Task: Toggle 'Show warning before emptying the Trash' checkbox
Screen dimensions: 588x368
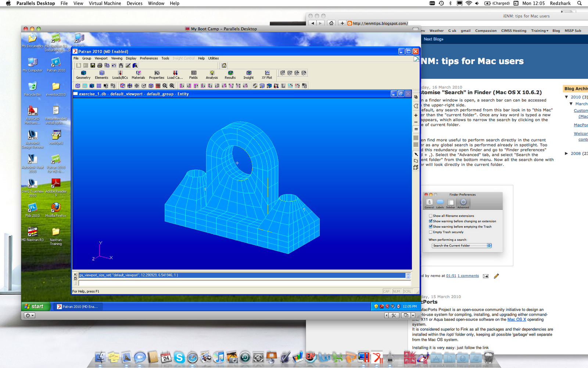Action: (x=431, y=227)
